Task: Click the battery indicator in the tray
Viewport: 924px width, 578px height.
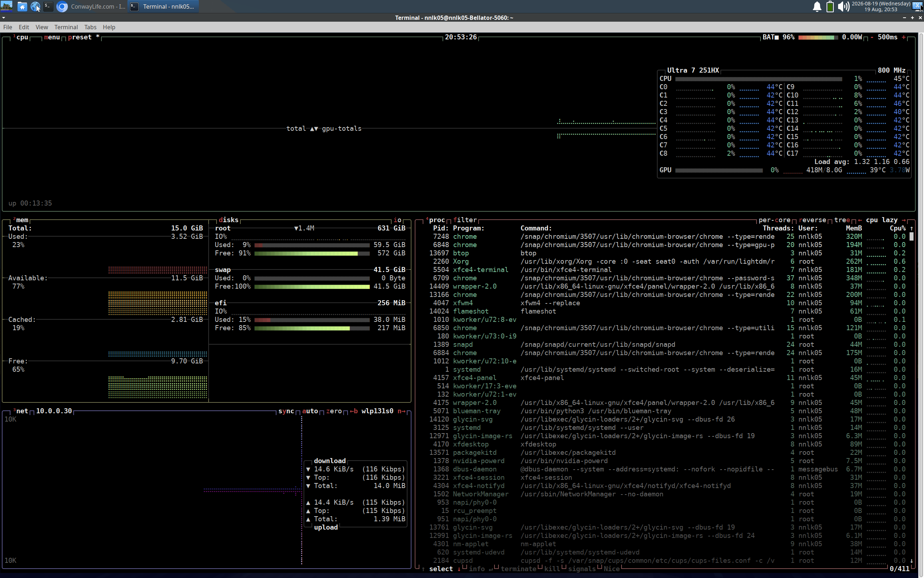Action: click(830, 7)
